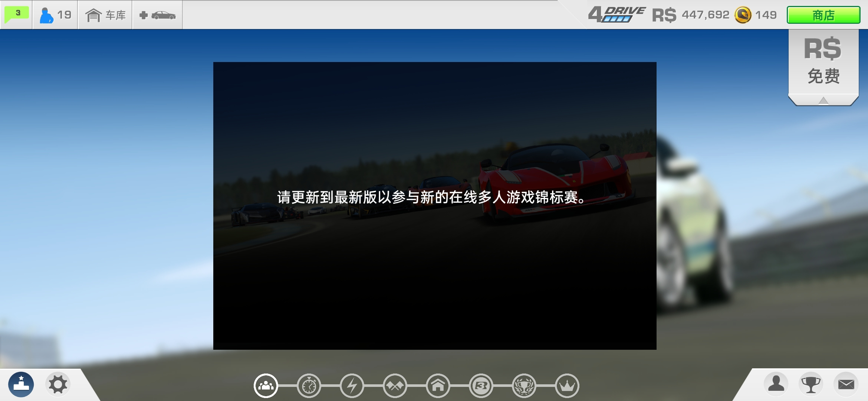868x401 pixels.
Task: Select the R3 logo icon
Action: point(481,386)
